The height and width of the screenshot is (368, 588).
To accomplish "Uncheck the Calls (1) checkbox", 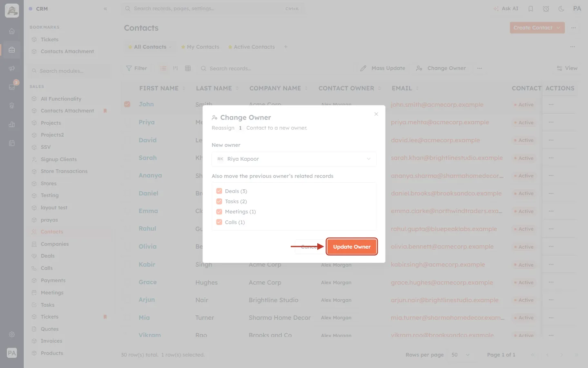I will click(219, 222).
